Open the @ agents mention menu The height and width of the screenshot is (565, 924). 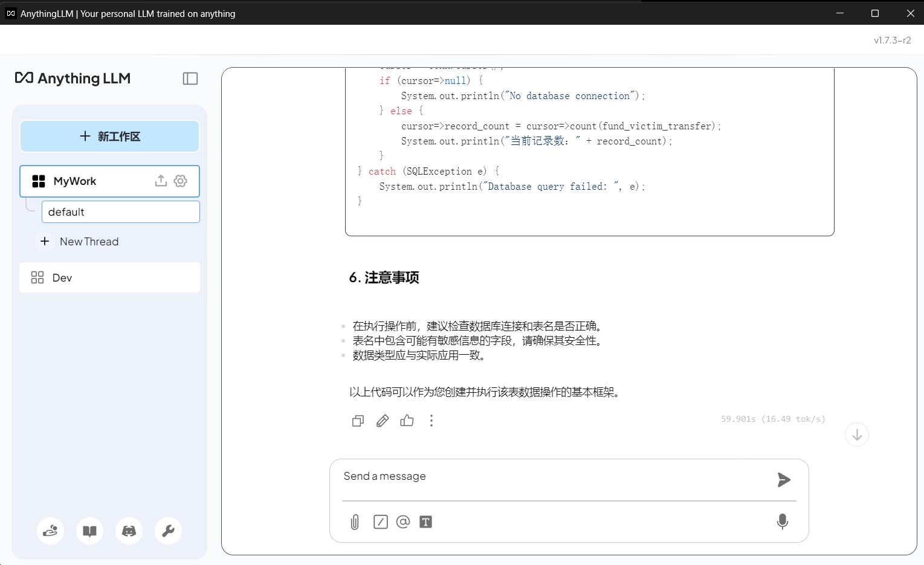point(403,522)
